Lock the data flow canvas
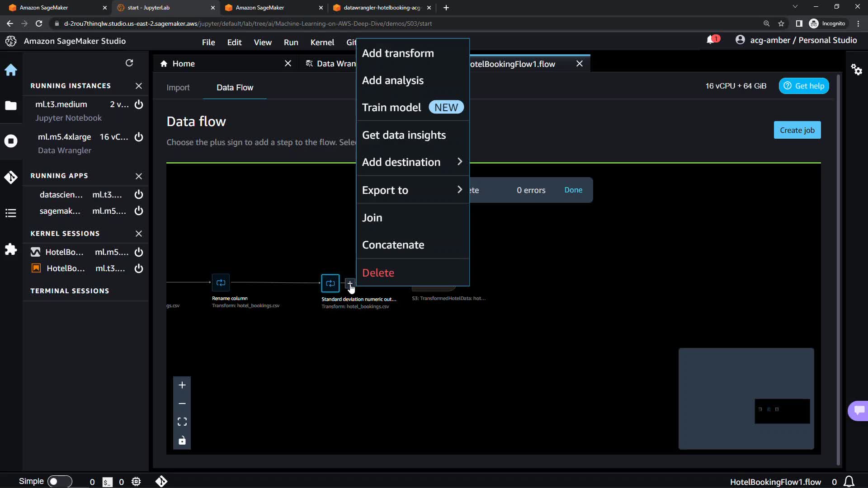Screen dimensions: 868x488 pos(182,441)
